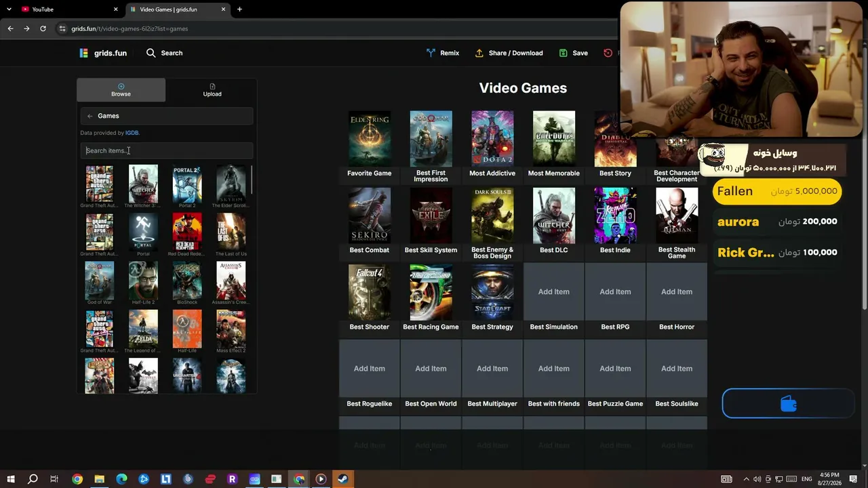
Task: Open File Explorer from the taskbar
Action: [x=99, y=479]
